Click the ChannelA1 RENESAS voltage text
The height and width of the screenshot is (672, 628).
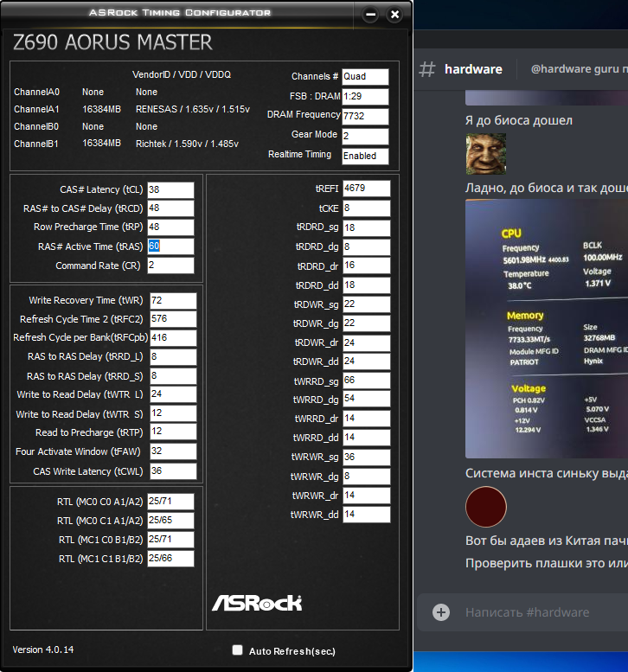(193, 109)
